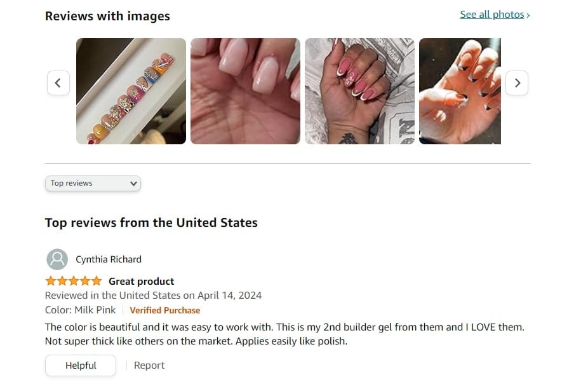Open the pink French almond nails photo
Viewport: 588px width, 389px height.
(359, 92)
